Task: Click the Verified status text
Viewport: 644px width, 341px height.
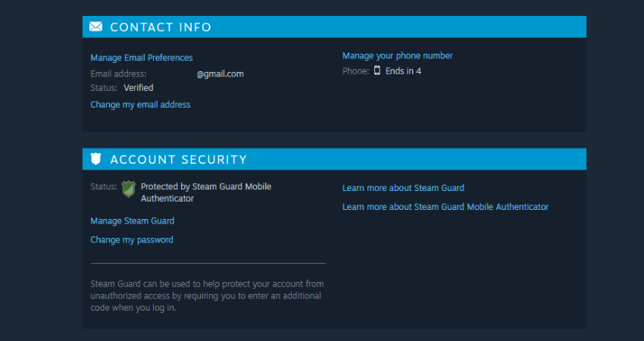Action: tap(139, 88)
